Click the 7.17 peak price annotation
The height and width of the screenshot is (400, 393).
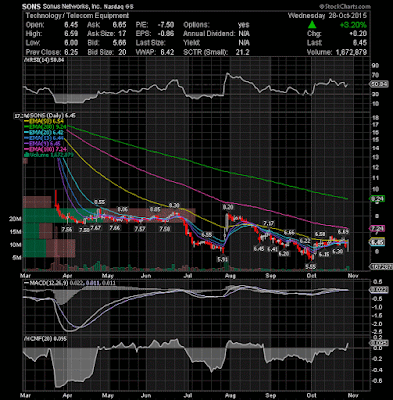268,223
